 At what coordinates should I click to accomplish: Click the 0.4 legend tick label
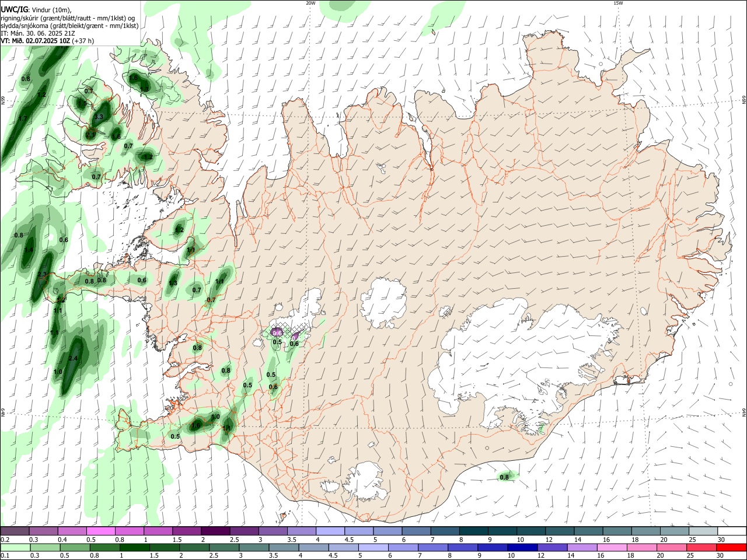tap(62, 540)
